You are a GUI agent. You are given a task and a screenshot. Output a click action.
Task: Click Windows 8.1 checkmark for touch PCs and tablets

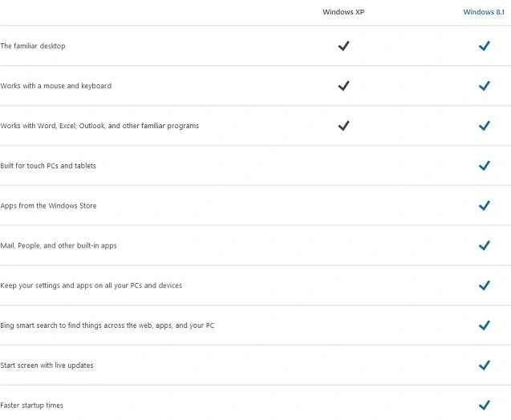(x=484, y=166)
